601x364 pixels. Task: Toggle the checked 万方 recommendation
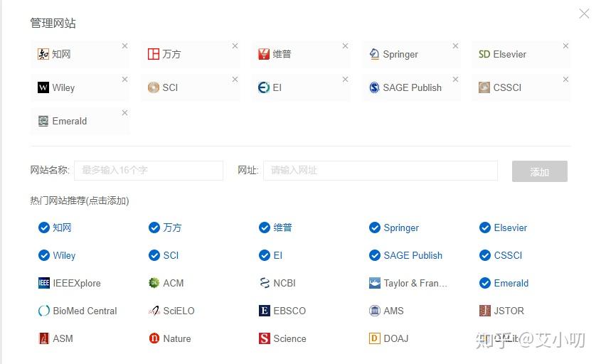(x=165, y=227)
